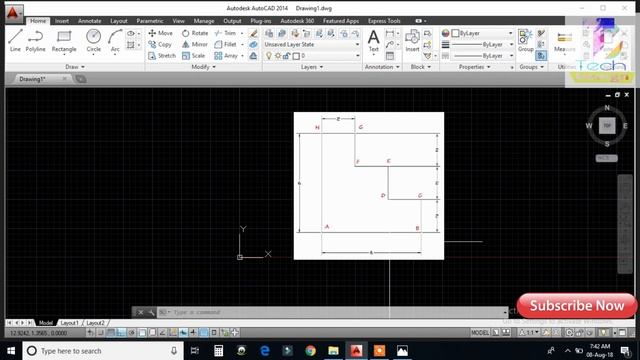This screenshot has width=640, height=360.
Task: Click the ViewCube N compass direction
Action: 607,108
